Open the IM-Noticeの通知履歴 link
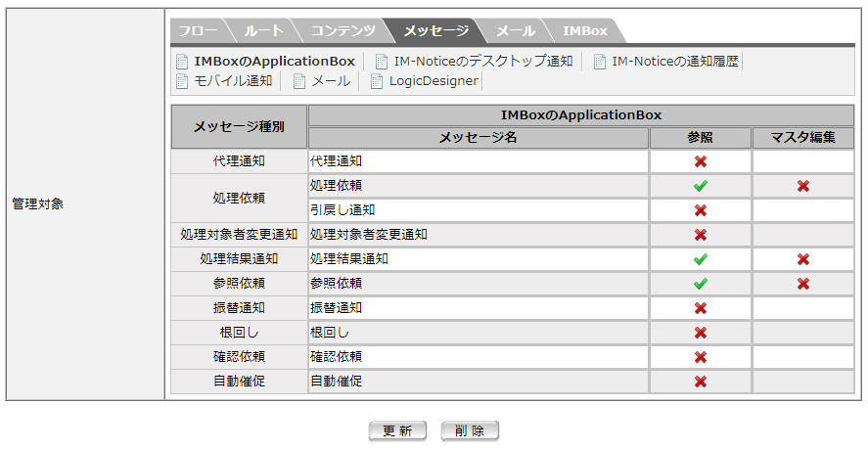 pos(675,62)
